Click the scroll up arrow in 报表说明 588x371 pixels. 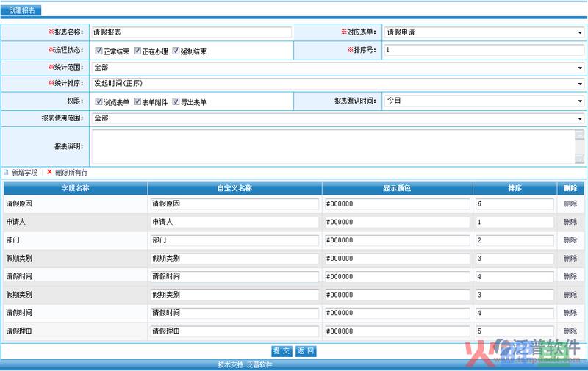[x=579, y=134]
